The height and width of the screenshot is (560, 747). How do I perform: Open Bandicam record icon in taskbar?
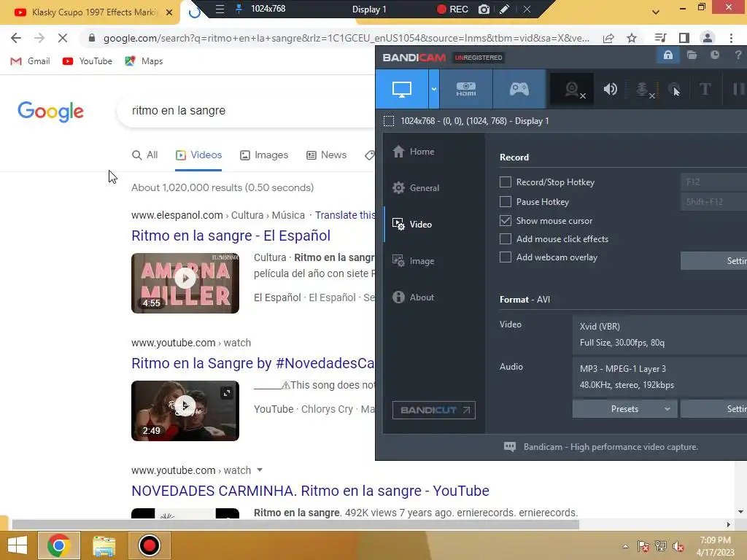(149, 545)
